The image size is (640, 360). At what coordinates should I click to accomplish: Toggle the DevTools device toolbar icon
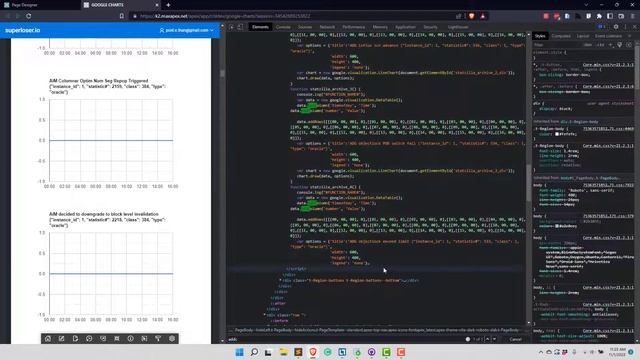240,27
